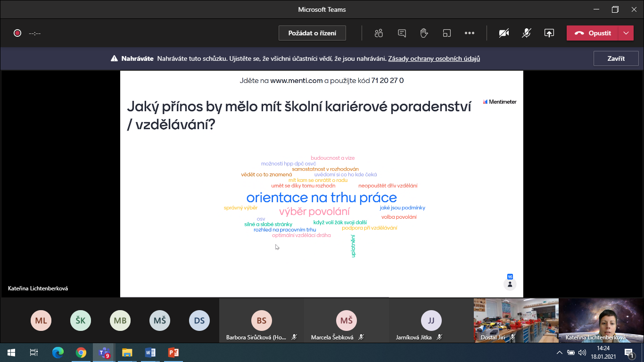Viewport: 644px width, 362px height.
Task: Open the More actions ellipsis menu
Action: (x=469, y=33)
